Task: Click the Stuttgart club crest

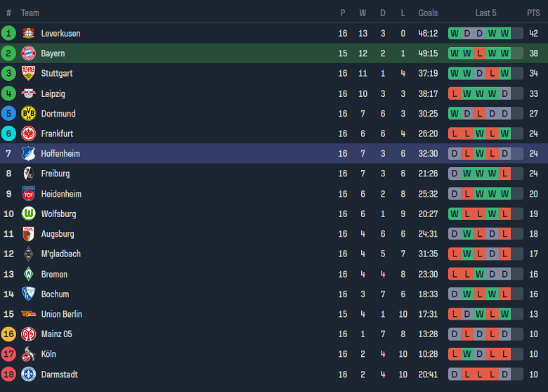Action: pos(28,73)
